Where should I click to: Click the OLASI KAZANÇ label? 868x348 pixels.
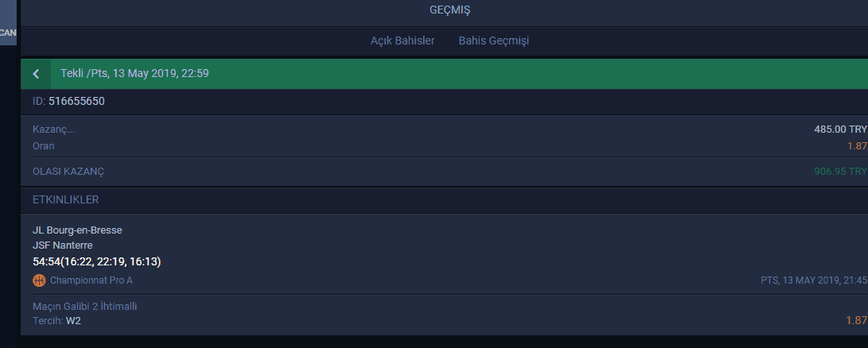(68, 172)
